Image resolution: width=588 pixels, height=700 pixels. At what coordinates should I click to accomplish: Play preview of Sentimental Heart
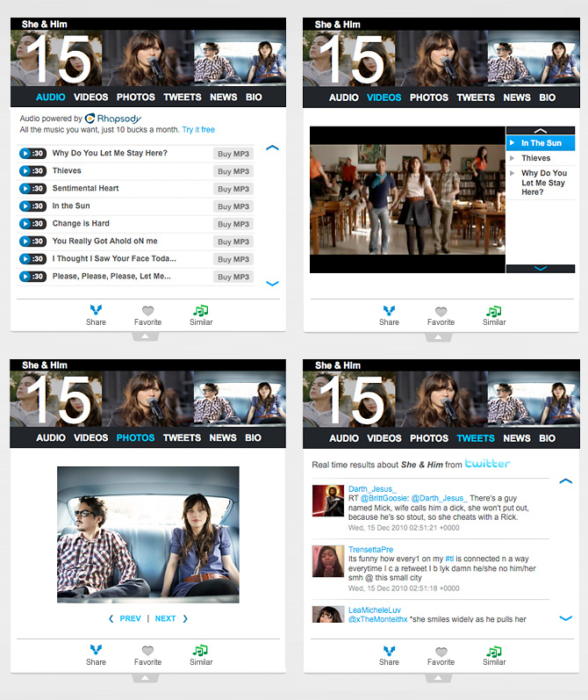pos(32,188)
